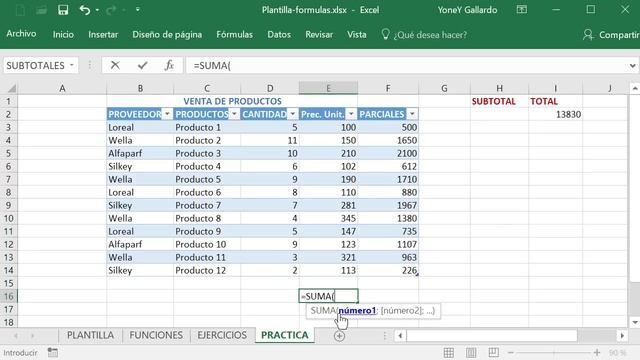Viewport: 640px width, 360px height.
Task: Open the Diseño de página tab
Action: click(x=167, y=35)
